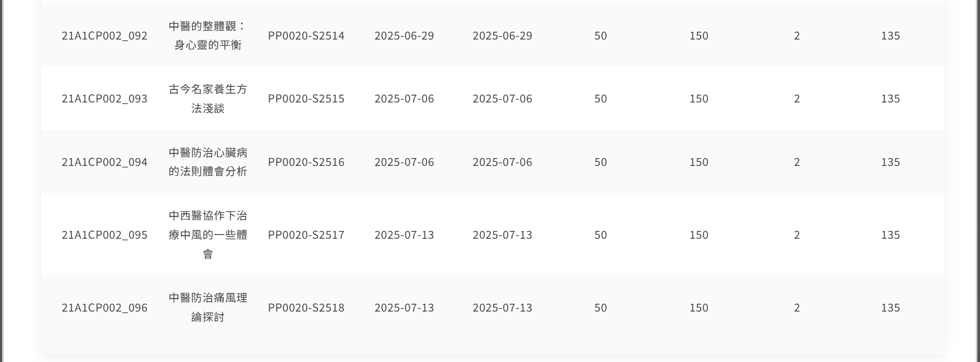The image size is (980, 362).
Task: Click course code 21A1CP002_094
Action: point(105,162)
